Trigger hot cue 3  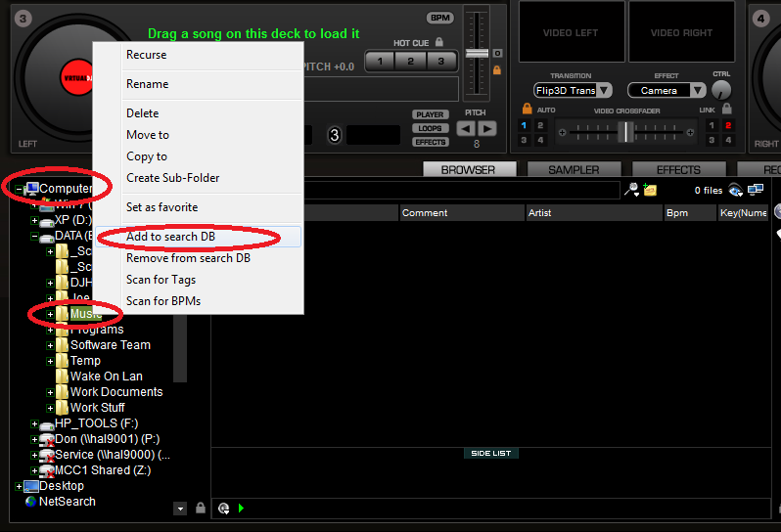[x=440, y=62]
